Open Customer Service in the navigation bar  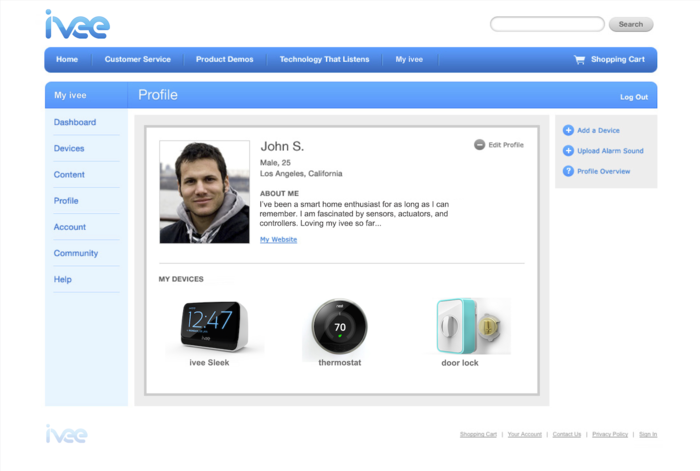pos(138,59)
